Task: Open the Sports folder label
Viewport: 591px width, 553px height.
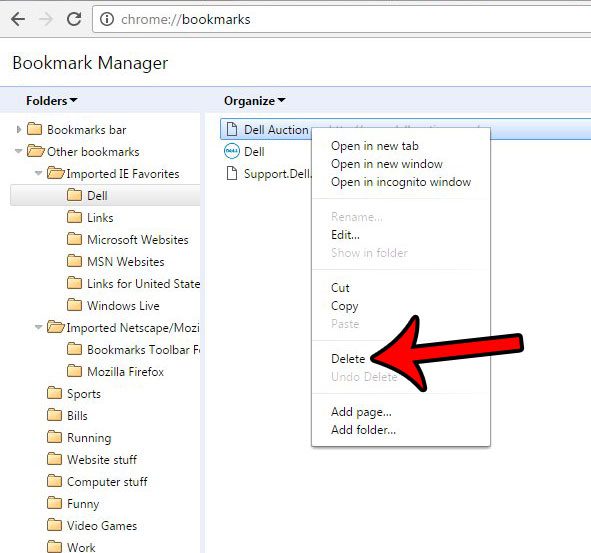Action: click(84, 394)
